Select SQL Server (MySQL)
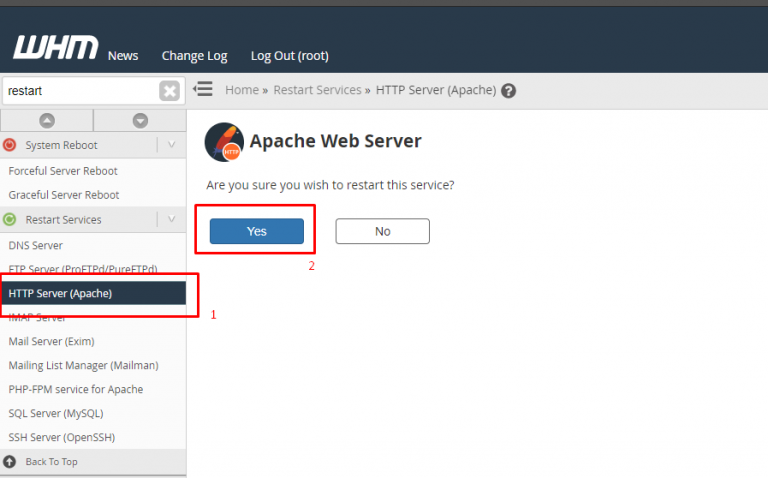 coord(56,413)
